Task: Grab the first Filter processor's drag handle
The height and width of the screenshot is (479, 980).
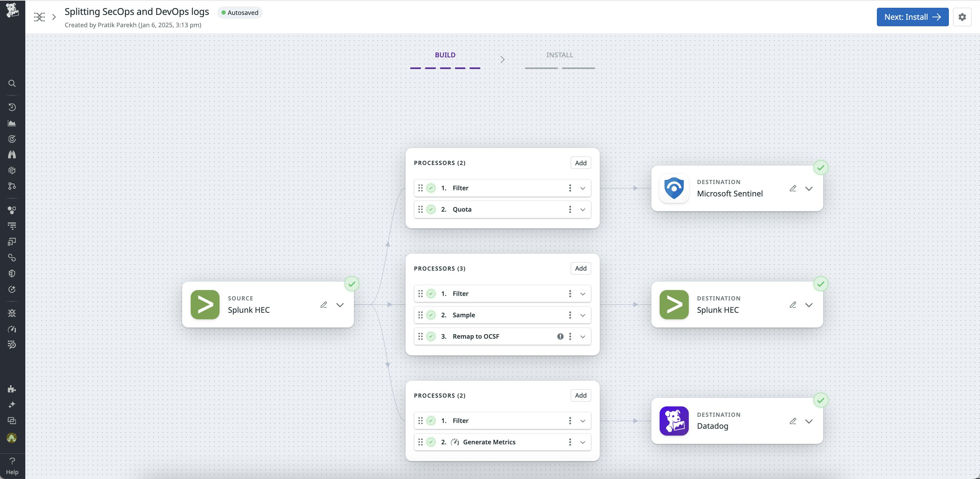Action: click(420, 188)
